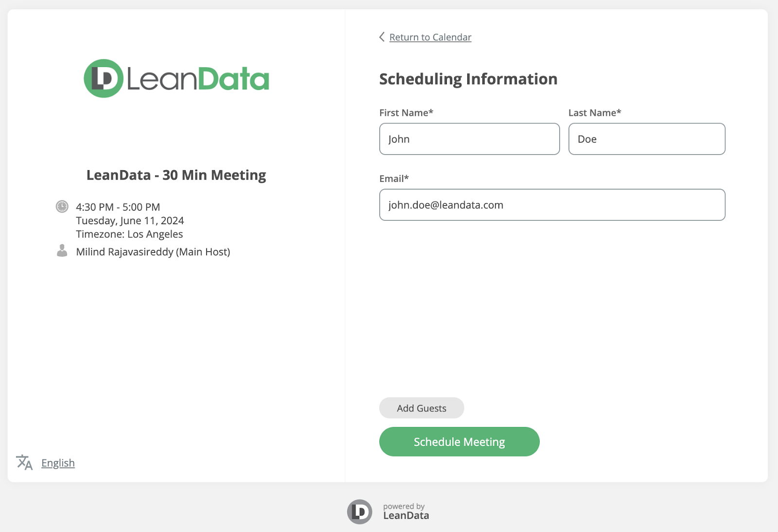Click the person icon beside Milind Rajavasireddy
778x532 pixels.
tap(62, 251)
